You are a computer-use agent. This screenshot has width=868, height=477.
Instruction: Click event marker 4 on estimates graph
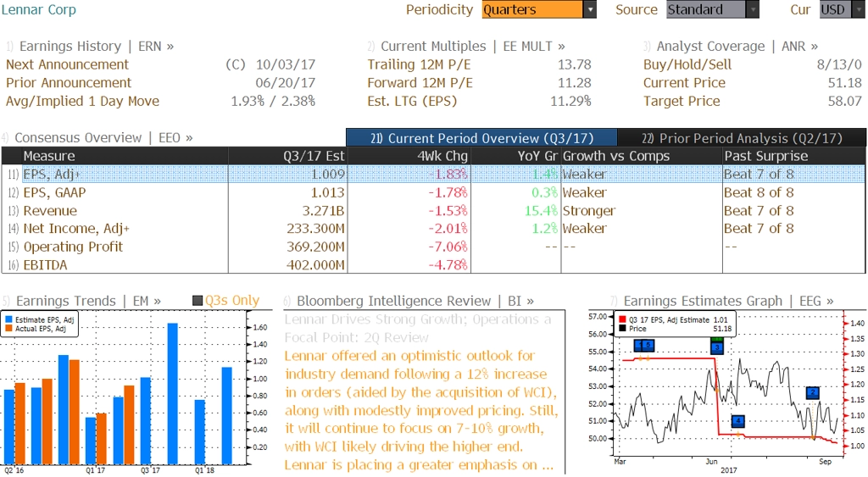pyautogui.click(x=738, y=420)
